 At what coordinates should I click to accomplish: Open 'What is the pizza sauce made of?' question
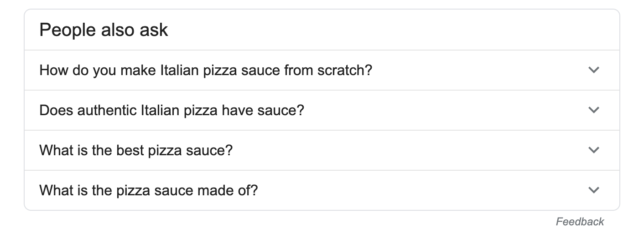[149, 190]
